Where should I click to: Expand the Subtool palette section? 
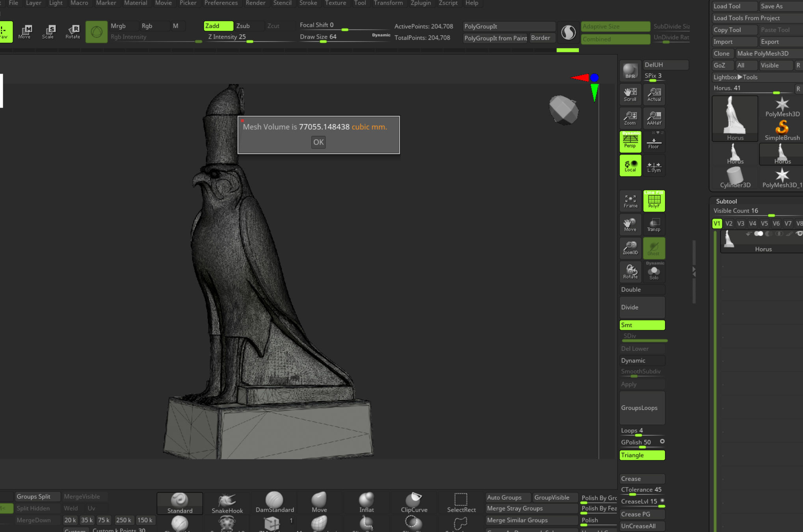tap(726, 201)
